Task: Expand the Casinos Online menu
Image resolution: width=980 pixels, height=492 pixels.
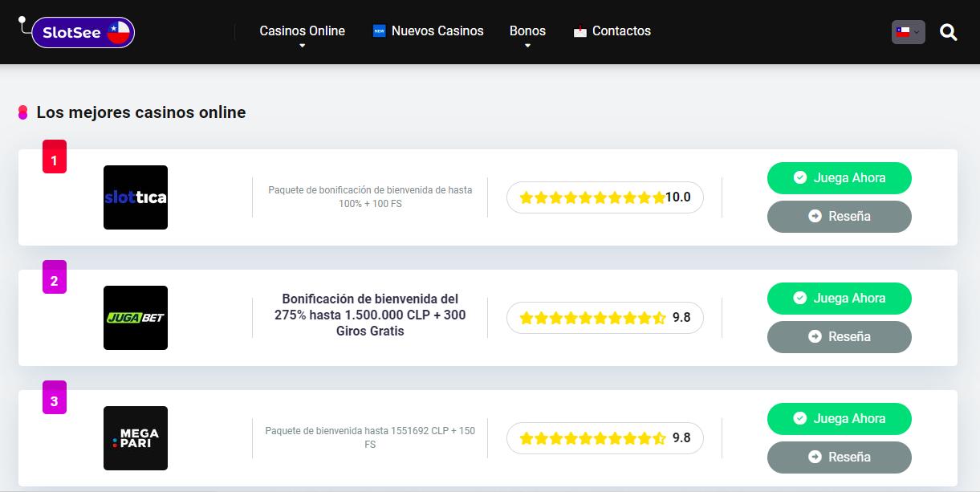Action: 302,31
